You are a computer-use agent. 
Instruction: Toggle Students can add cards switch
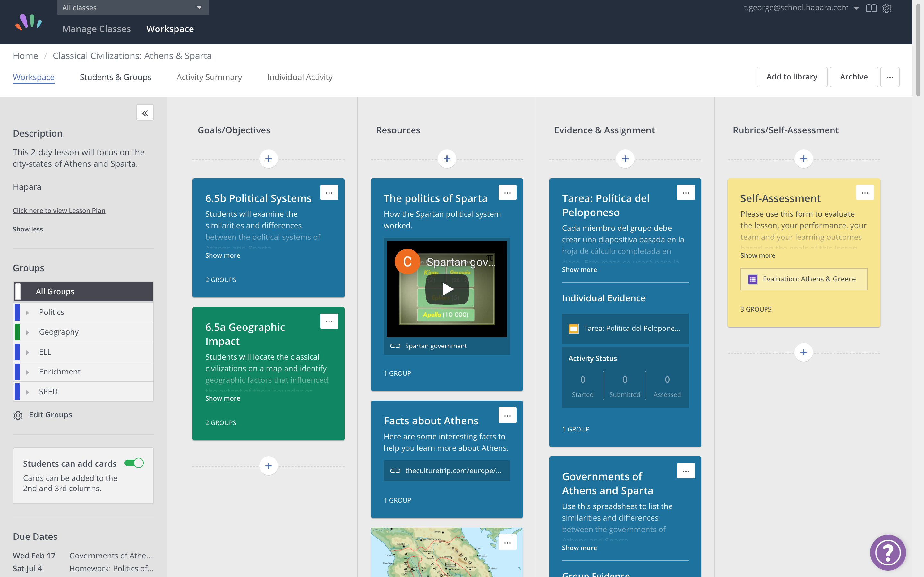[134, 463]
